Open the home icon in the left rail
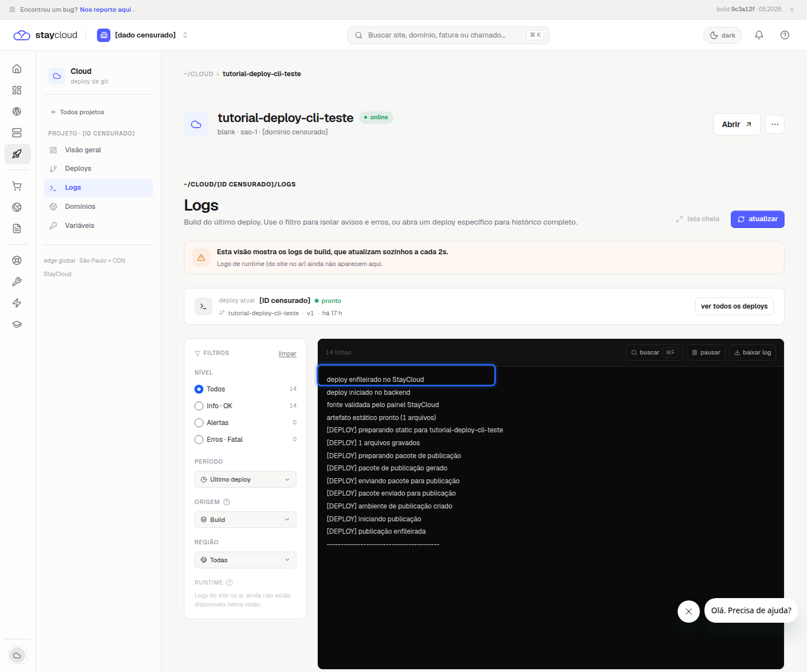Viewport: 807px width, 672px height. (x=17, y=69)
